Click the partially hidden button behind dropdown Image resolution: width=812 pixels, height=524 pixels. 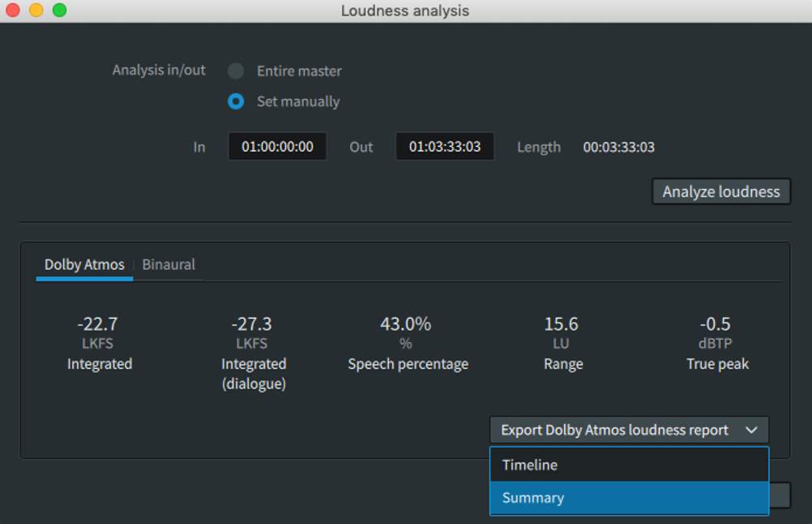(780, 496)
